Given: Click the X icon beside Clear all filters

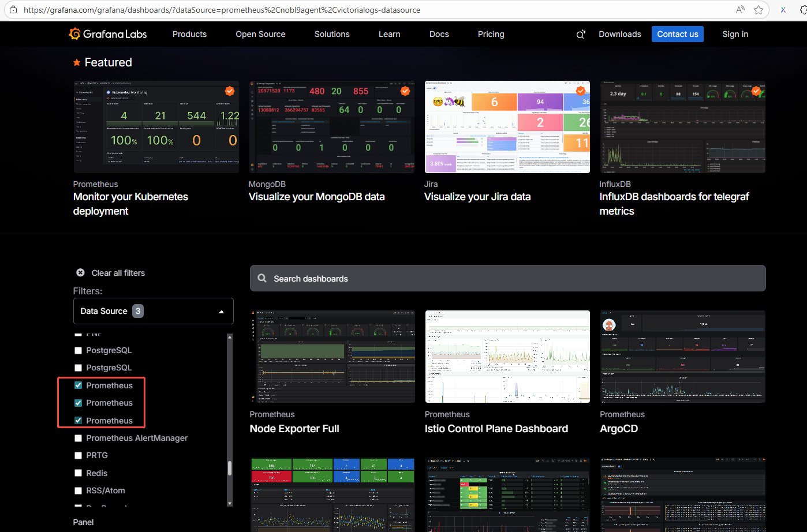Looking at the screenshot, I should pos(80,273).
